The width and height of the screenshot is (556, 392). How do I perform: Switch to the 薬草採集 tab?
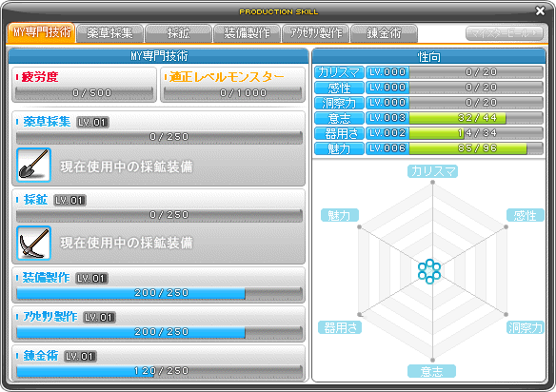pyautogui.click(x=109, y=33)
